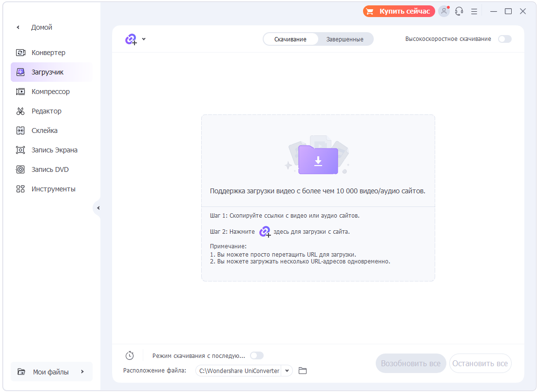Minimize the UniConverter window
The image size is (538, 392).
pyautogui.click(x=494, y=11)
